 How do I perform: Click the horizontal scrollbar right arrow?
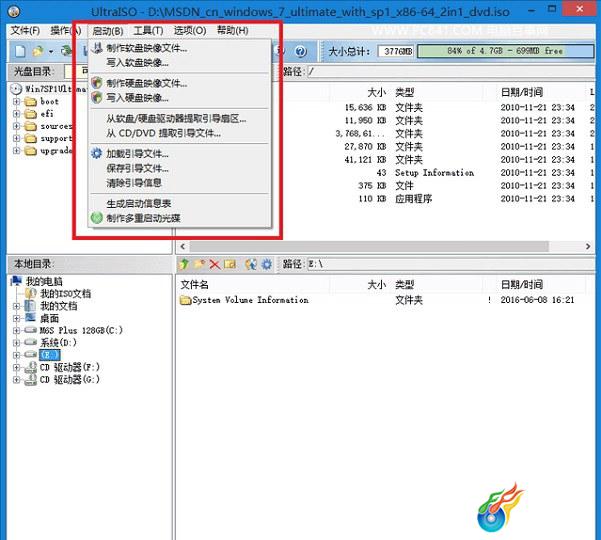(588, 246)
